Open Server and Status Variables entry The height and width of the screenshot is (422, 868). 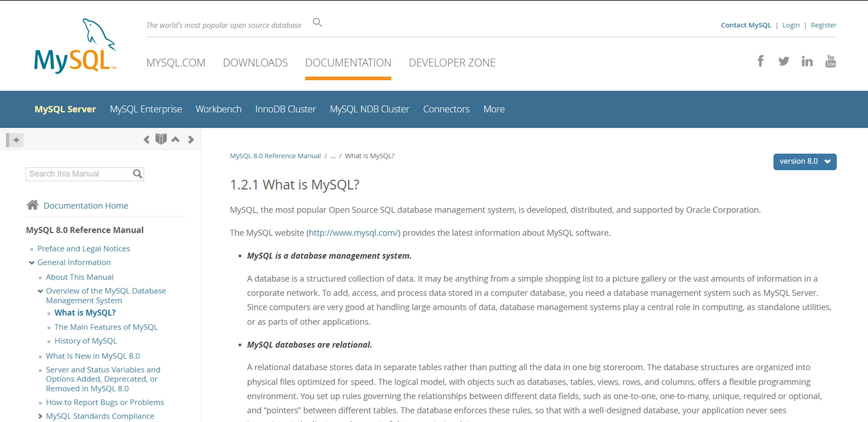[103, 379]
